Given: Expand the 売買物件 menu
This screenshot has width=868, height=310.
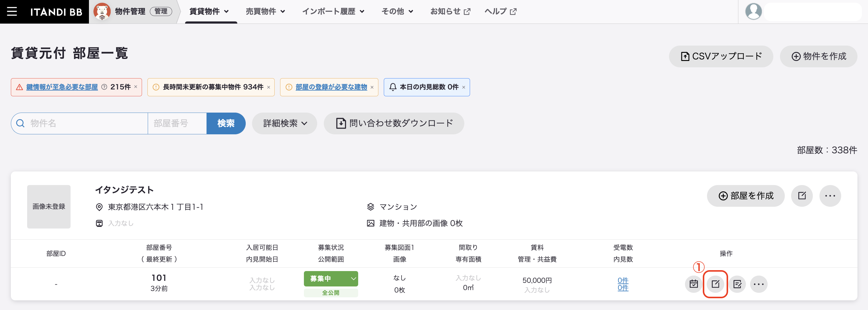Looking at the screenshot, I should pyautogui.click(x=266, y=11).
